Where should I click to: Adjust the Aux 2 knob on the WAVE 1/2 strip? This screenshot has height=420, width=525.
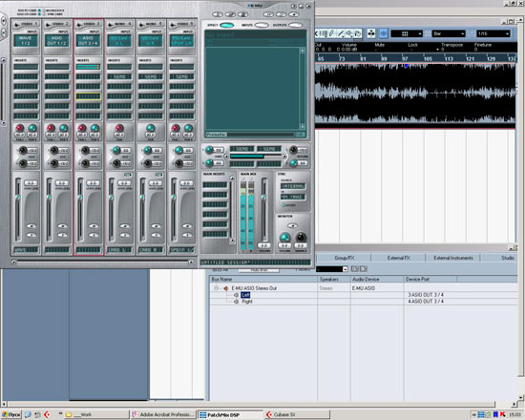click(x=23, y=163)
